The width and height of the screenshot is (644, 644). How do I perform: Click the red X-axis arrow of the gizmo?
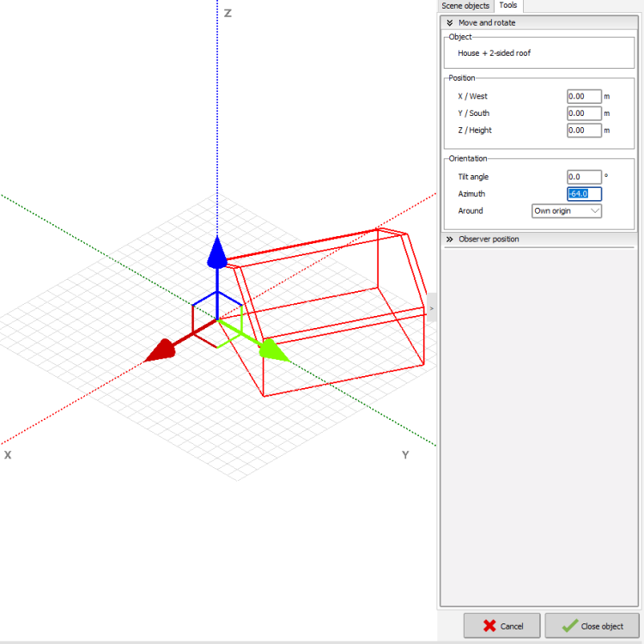click(160, 350)
